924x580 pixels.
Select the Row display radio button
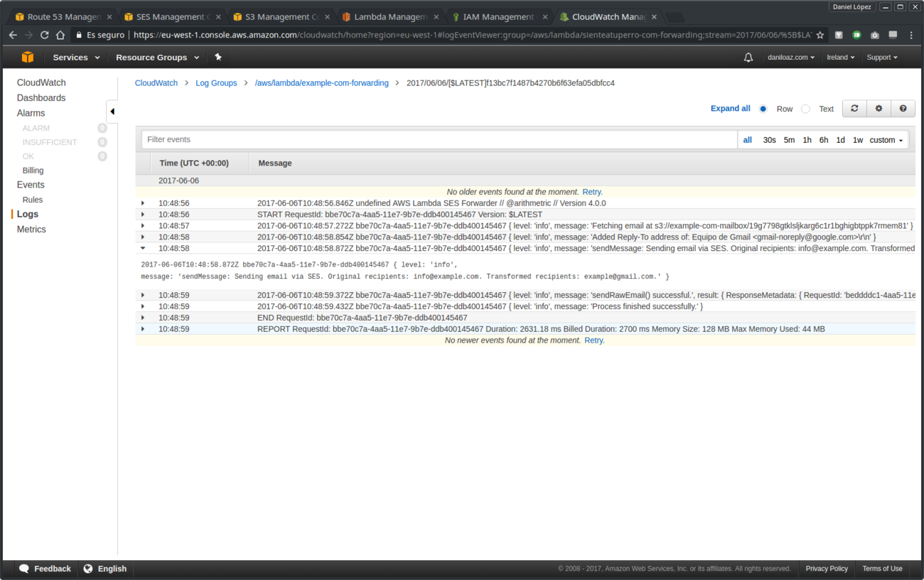click(x=763, y=108)
